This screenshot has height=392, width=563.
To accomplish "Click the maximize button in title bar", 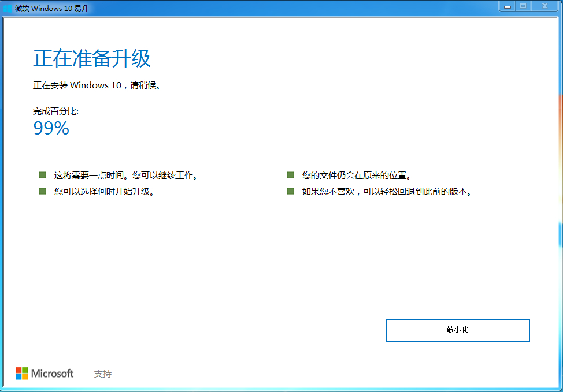I will click(x=523, y=6).
